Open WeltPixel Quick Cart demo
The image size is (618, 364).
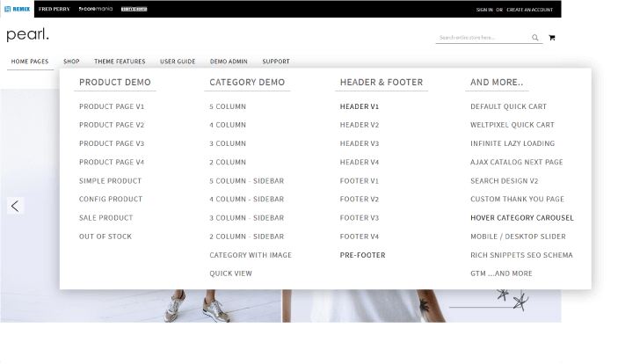point(513,125)
